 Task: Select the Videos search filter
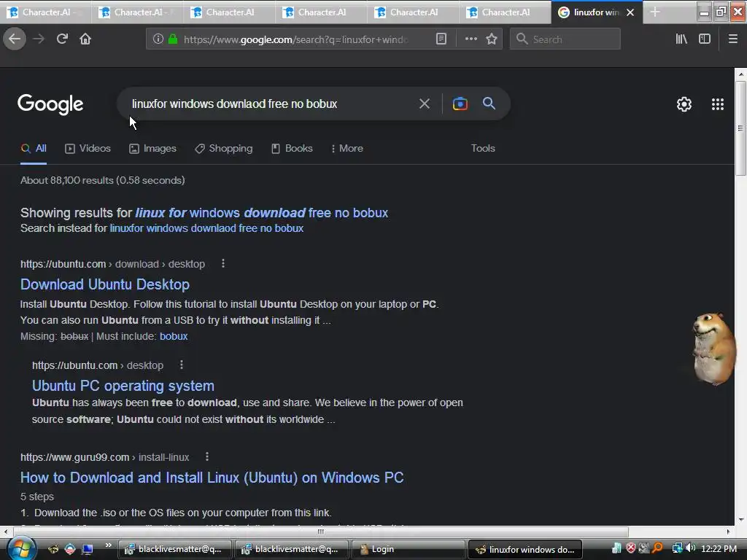point(88,149)
